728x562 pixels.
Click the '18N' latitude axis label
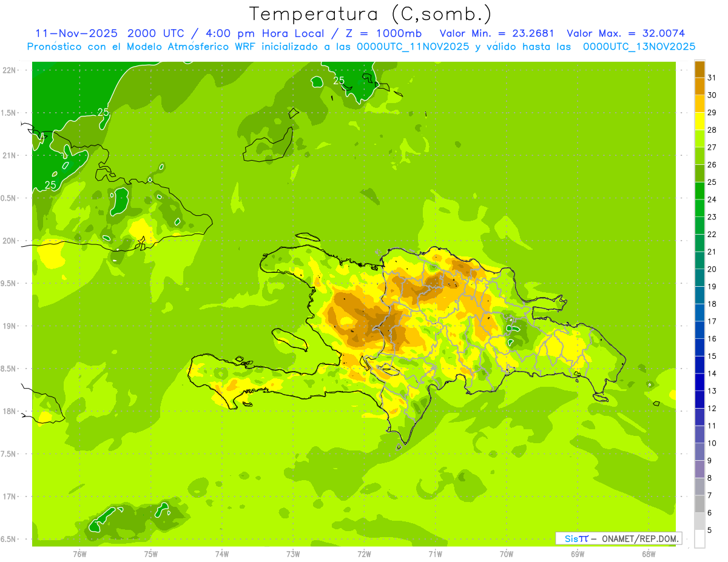tap(10, 412)
